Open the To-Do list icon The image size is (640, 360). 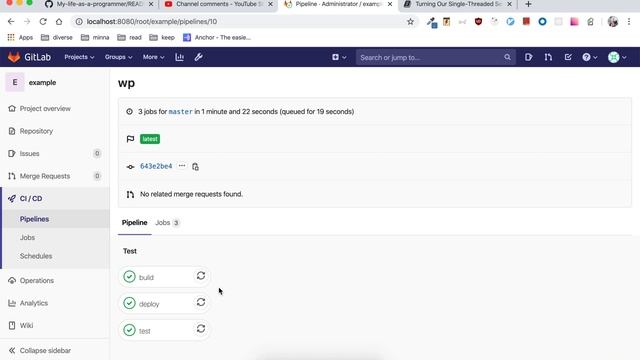click(x=568, y=57)
